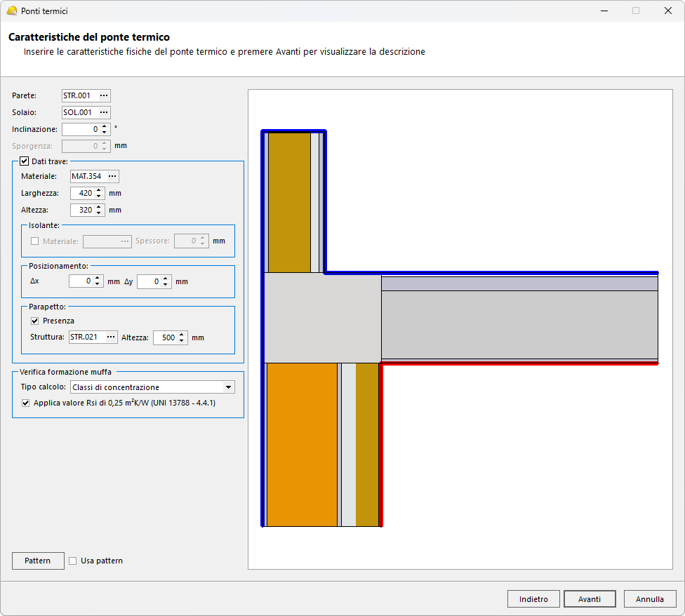The height and width of the screenshot is (616, 685).
Task: Toggle the parapet Presenza checkbox
Action: click(35, 321)
